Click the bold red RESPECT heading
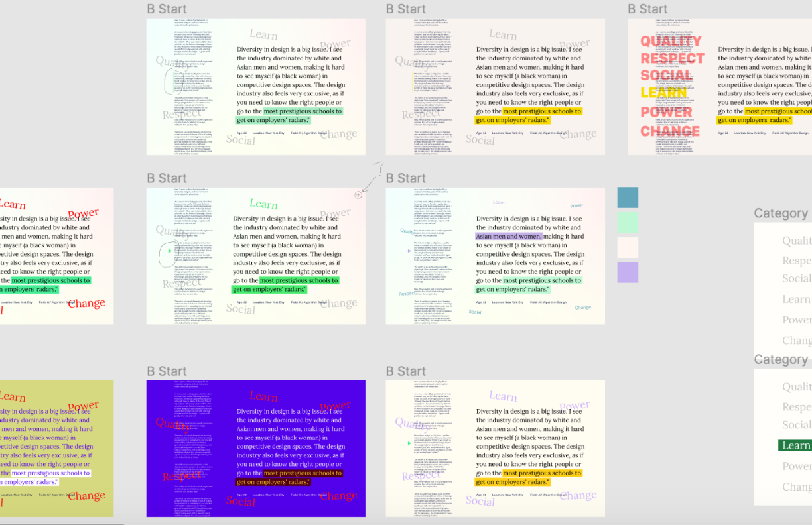The height and width of the screenshot is (525, 812). [x=672, y=59]
